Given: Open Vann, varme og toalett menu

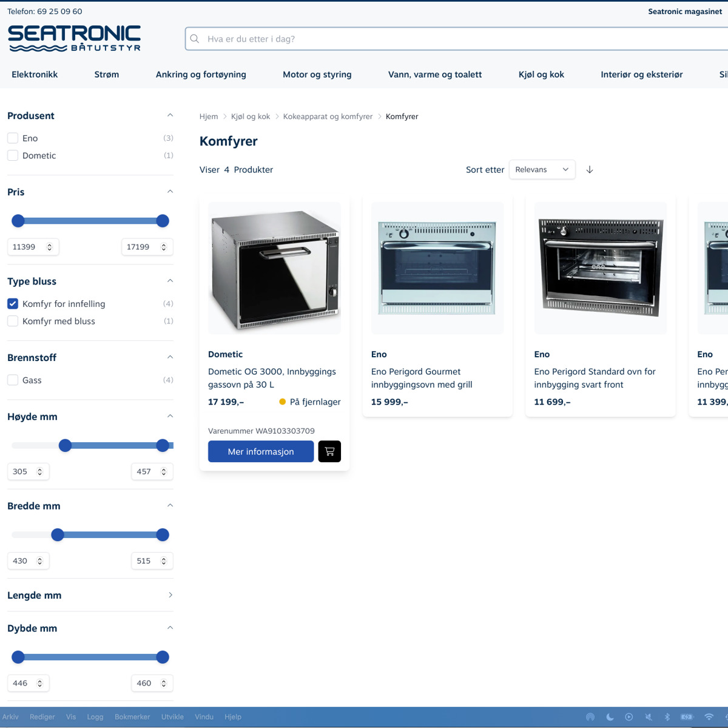Looking at the screenshot, I should coord(435,75).
